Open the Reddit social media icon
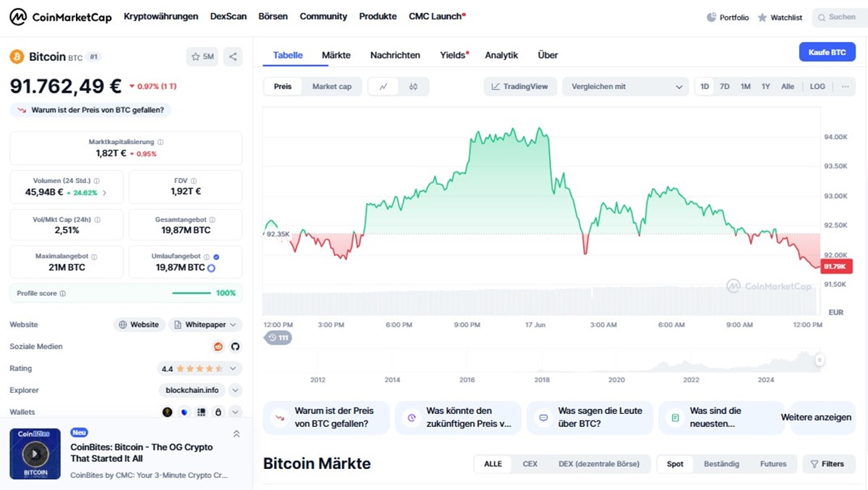The width and height of the screenshot is (868, 490). pos(218,347)
